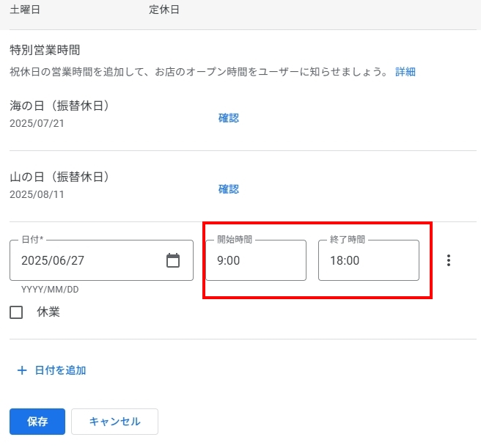Click the 休業 label text

pos(48,312)
